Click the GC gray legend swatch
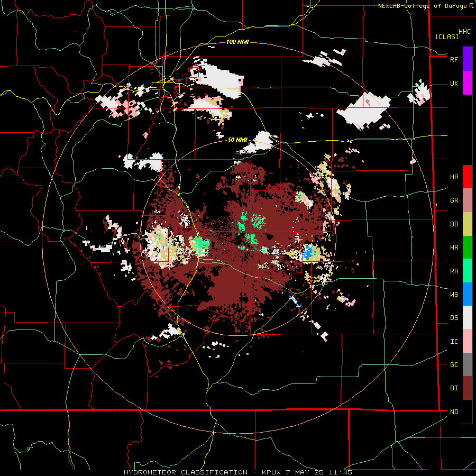The width and height of the screenshot is (476, 476). [467, 364]
